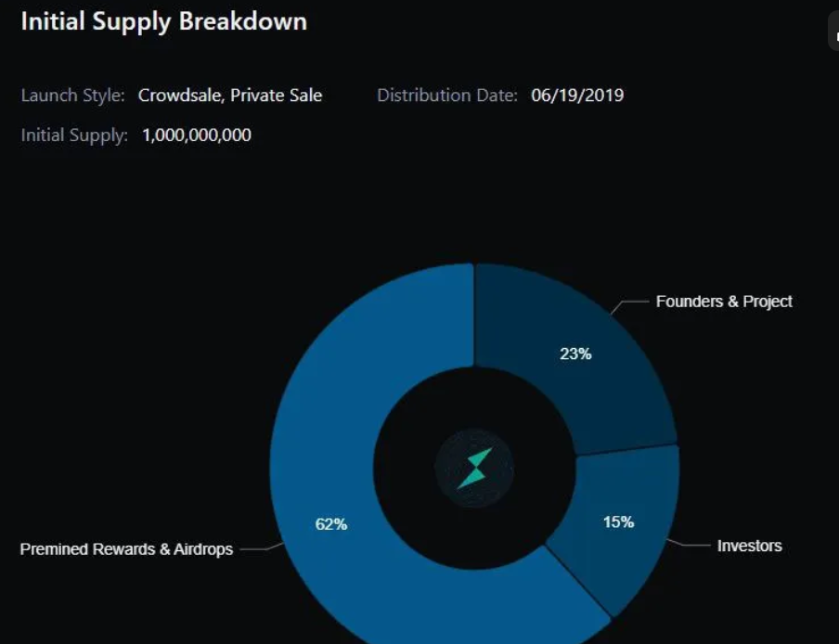Click the 62% percentage label
Screen dimensions: 839x644
point(331,524)
